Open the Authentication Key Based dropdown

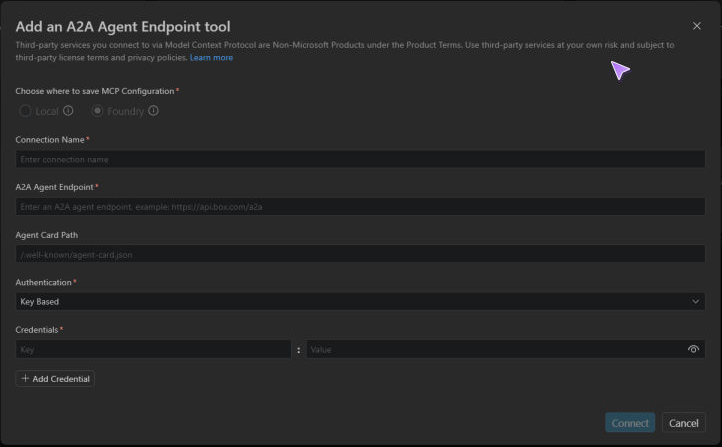360,302
